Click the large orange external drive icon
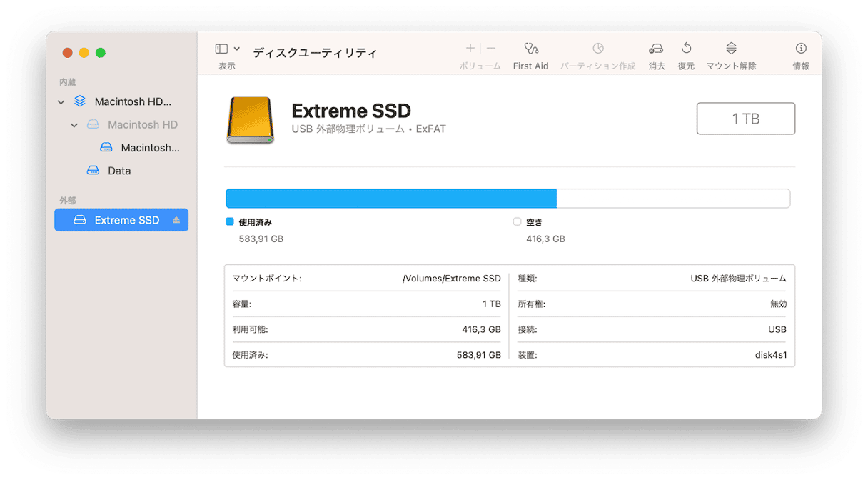Viewport: 868px width, 480px height. click(250, 120)
